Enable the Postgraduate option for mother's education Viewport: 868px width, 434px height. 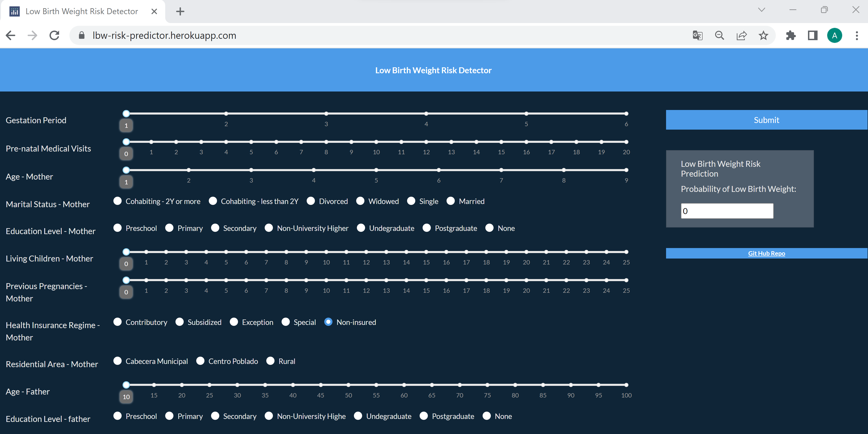pyautogui.click(x=427, y=228)
